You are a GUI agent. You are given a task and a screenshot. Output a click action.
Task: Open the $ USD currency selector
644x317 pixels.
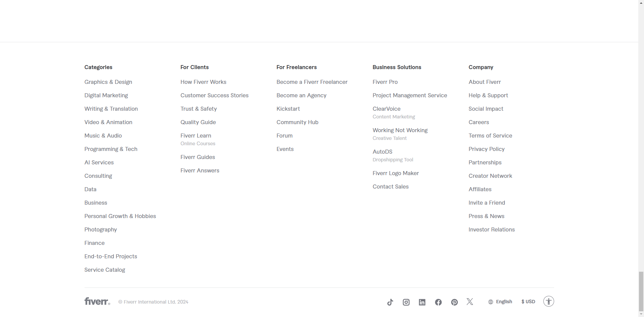528,302
